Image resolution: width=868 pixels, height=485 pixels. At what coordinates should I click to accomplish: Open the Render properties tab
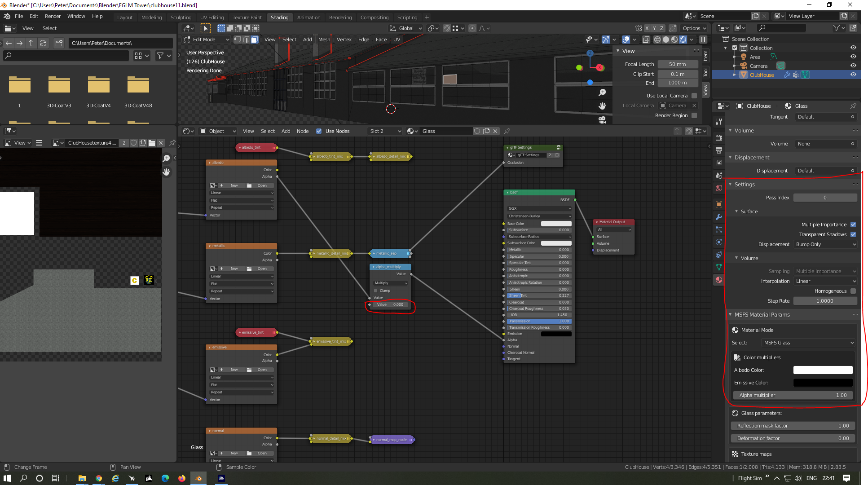[x=719, y=137]
